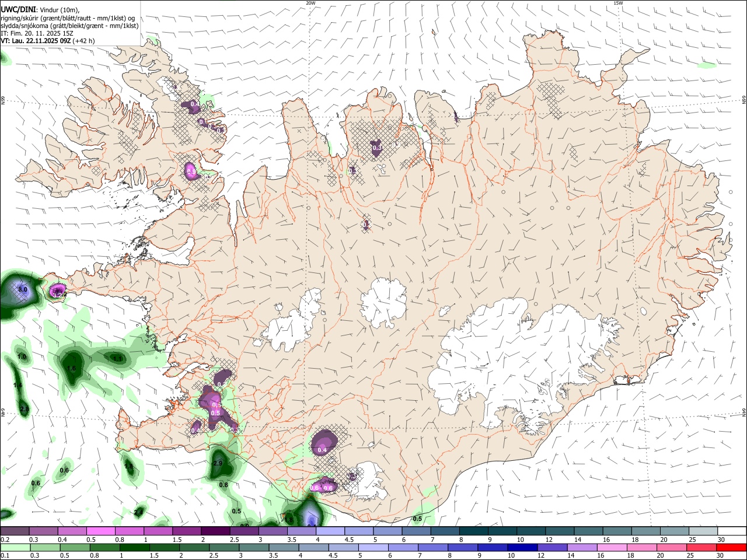Click the '20W' longitude label
The height and width of the screenshot is (560, 747).
click(311, 3)
